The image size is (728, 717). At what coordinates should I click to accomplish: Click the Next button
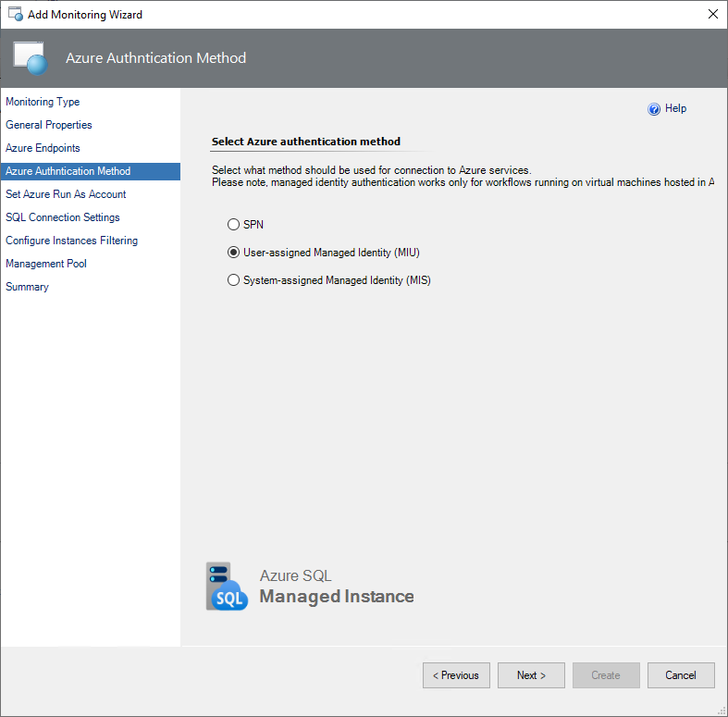click(531, 675)
